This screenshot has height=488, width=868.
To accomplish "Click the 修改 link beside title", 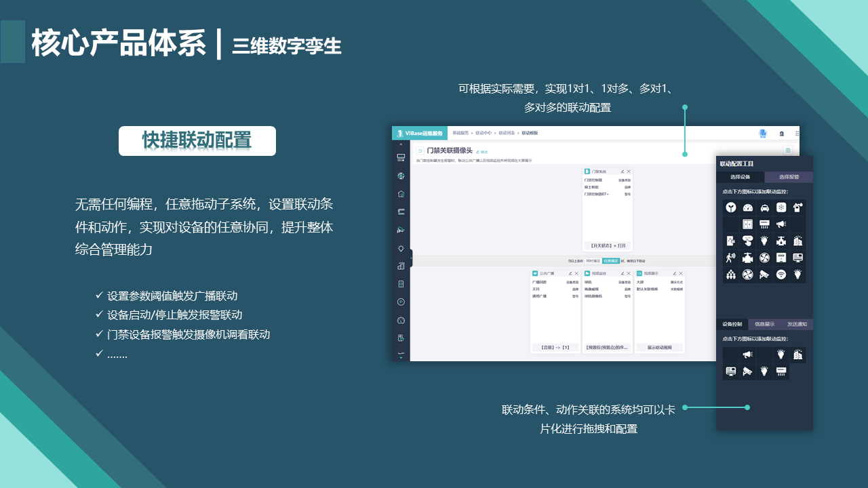I will click(x=482, y=152).
